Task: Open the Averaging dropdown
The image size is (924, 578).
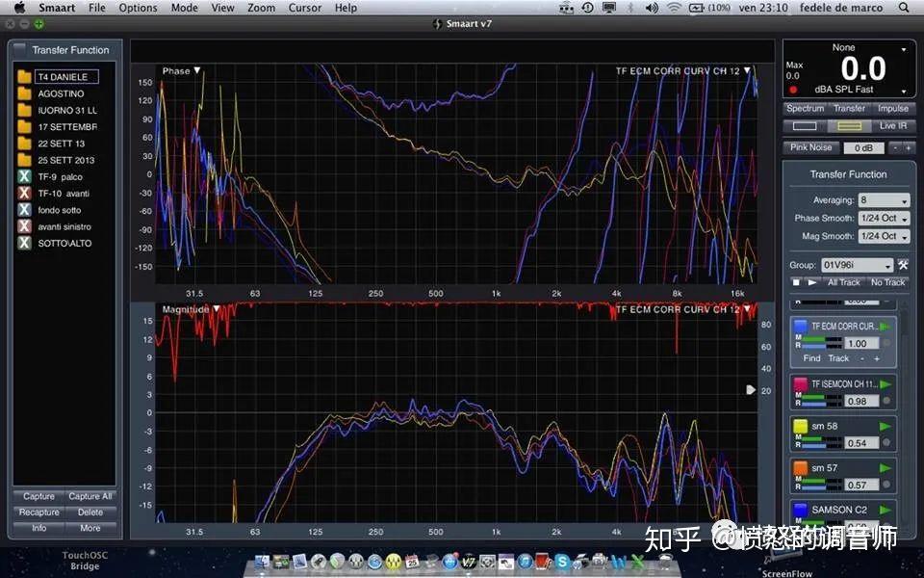Action: click(x=884, y=200)
